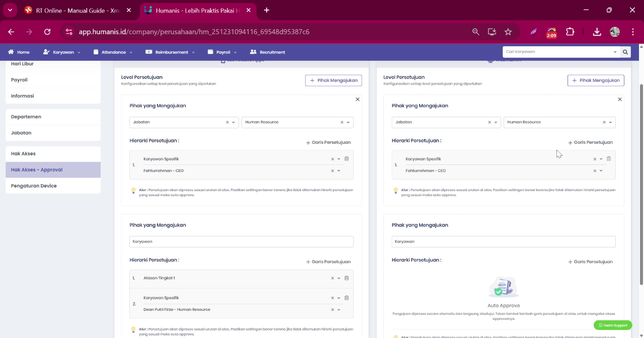
Task: Open the right panel Jabatan dropdown
Action: click(x=496, y=122)
